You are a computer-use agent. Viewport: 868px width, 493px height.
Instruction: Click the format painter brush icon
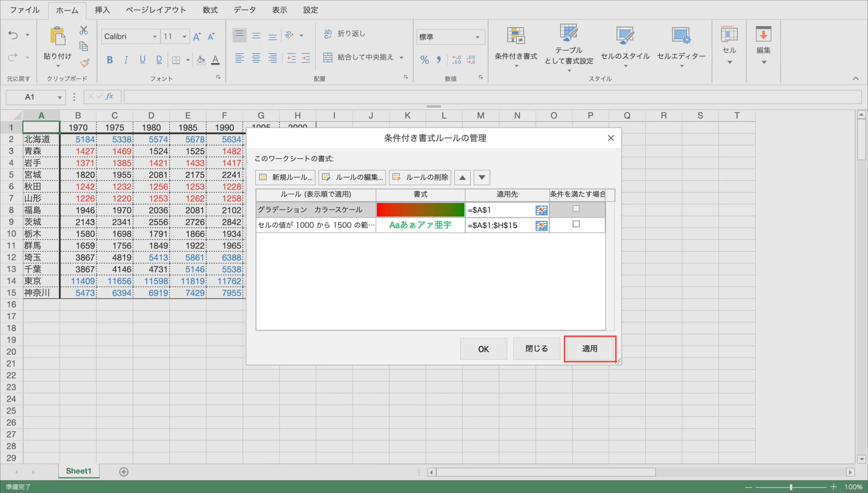tap(85, 63)
